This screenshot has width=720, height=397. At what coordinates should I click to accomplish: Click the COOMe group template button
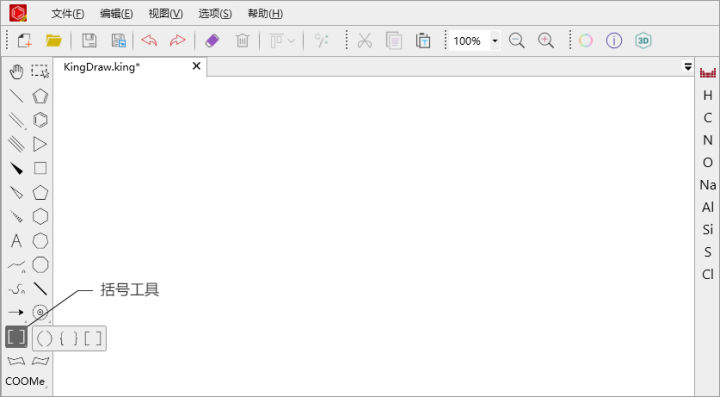click(x=25, y=381)
